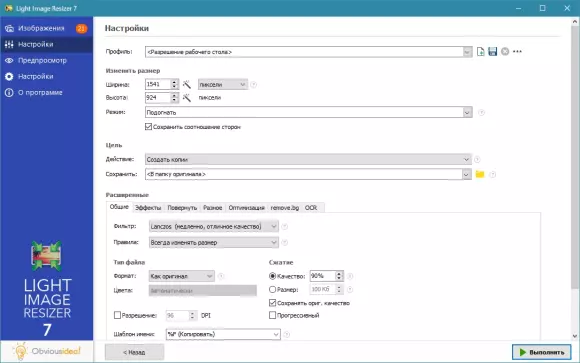Open the Фильтр dropdown showing Lanczos
The image size is (580, 363).
[x=214, y=226]
